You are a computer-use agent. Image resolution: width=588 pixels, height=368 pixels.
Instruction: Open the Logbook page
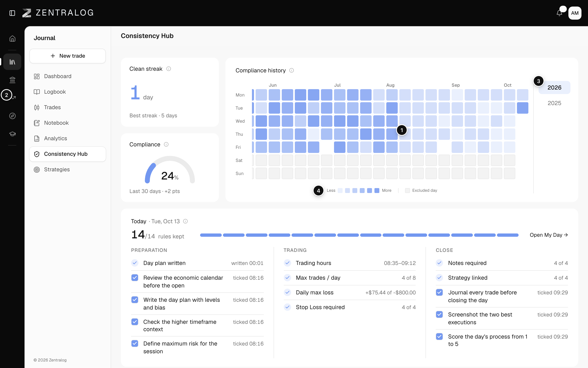(68, 92)
